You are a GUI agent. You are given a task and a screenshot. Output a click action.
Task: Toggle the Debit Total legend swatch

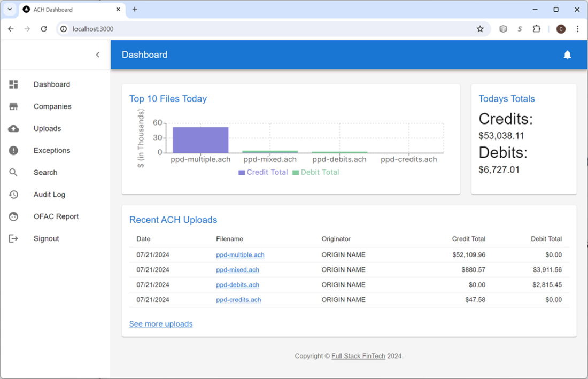[296, 173]
